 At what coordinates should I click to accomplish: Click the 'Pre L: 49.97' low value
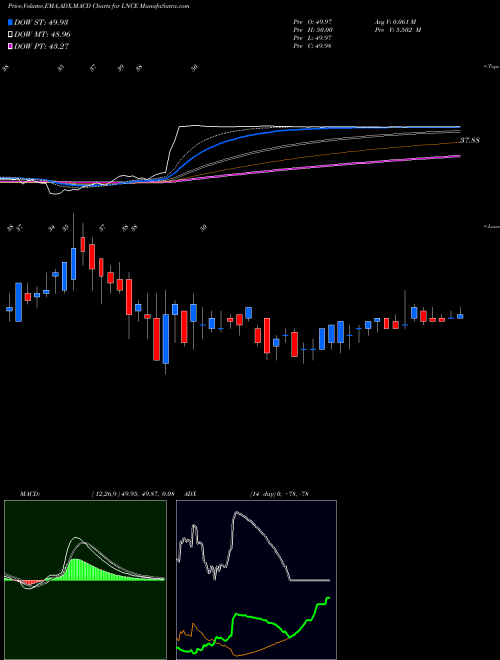tap(312, 38)
